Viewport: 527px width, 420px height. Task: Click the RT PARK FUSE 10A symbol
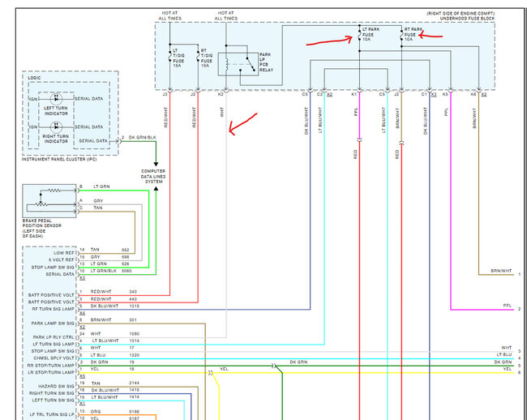click(x=401, y=35)
